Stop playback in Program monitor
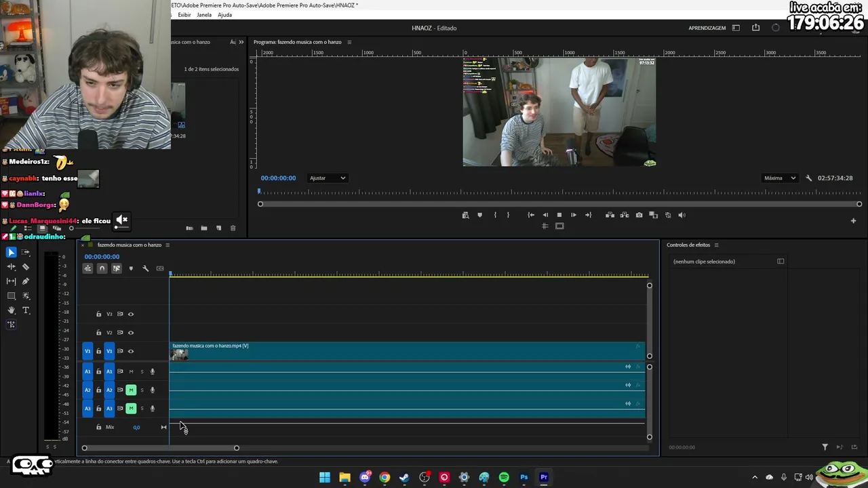Screen dimensions: 868x488 coord(559,215)
